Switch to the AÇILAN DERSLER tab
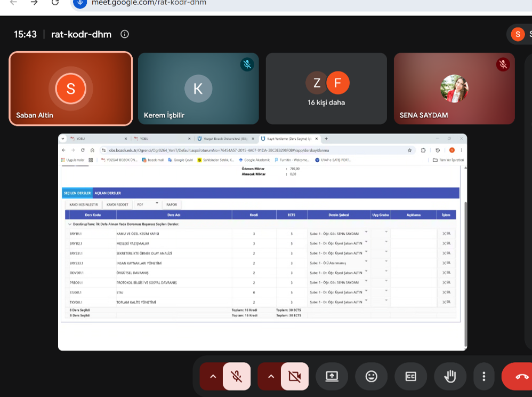Viewport: 532px width, 397px height. 108,193
